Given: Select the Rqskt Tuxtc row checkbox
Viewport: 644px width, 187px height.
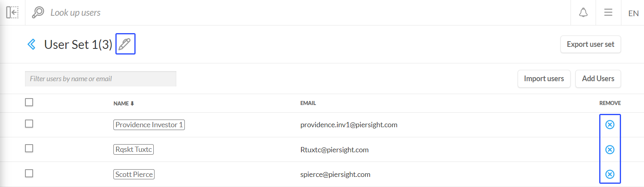Looking at the screenshot, I should 29,148.
